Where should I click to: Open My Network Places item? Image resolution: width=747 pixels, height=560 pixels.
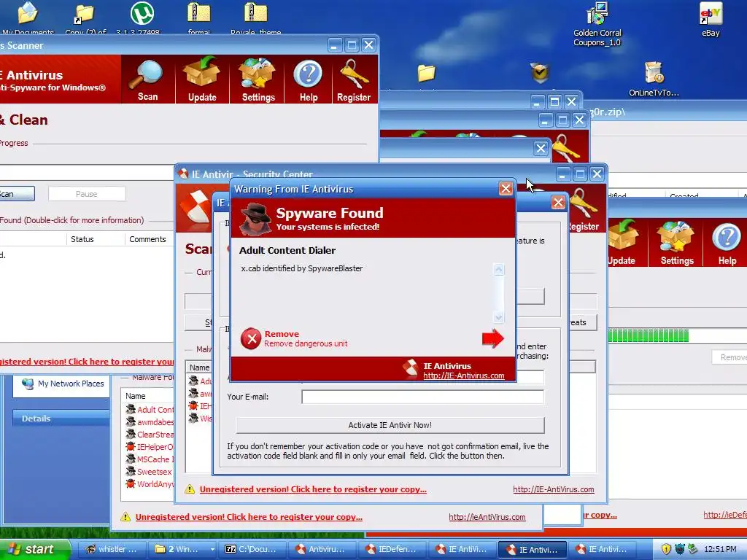pyautogui.click(x=63, y=384)
